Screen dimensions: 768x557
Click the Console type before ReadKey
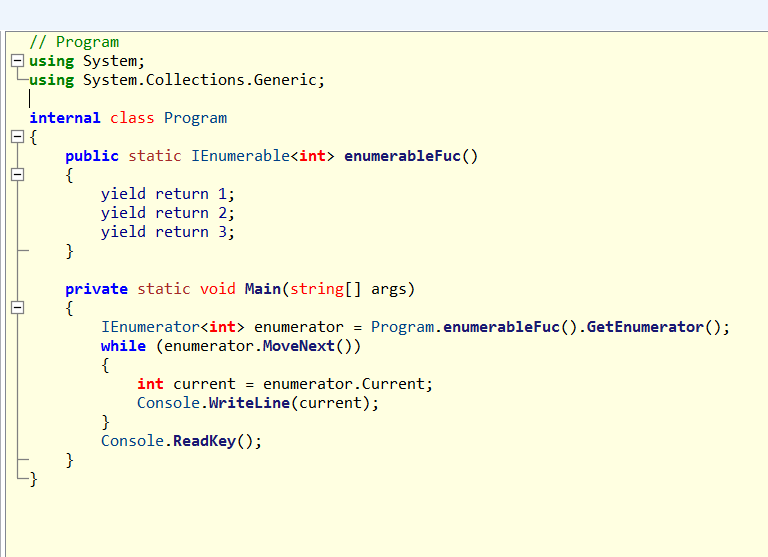(x=132, y=441)
